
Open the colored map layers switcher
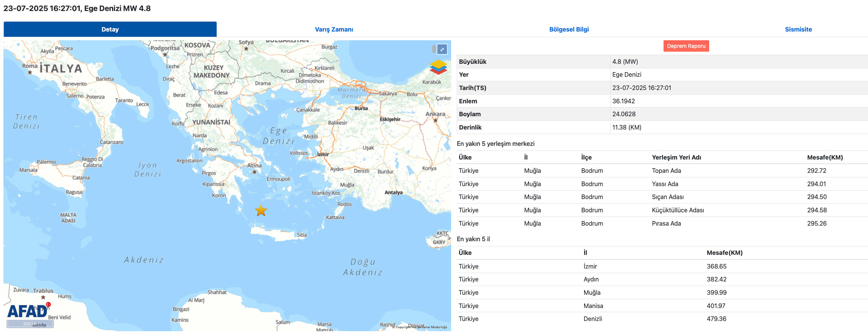[x=438, y=67]
